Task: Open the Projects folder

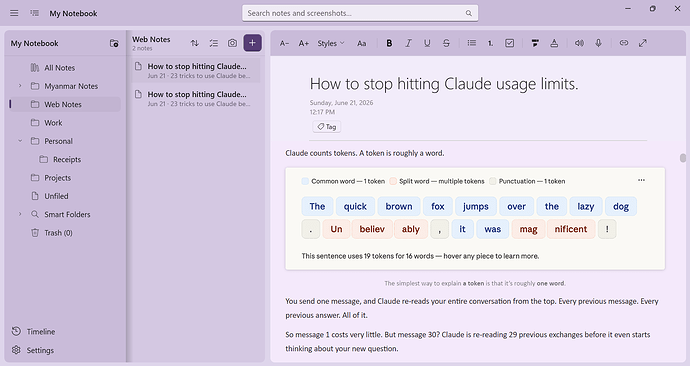Action: tap(65, 178)
